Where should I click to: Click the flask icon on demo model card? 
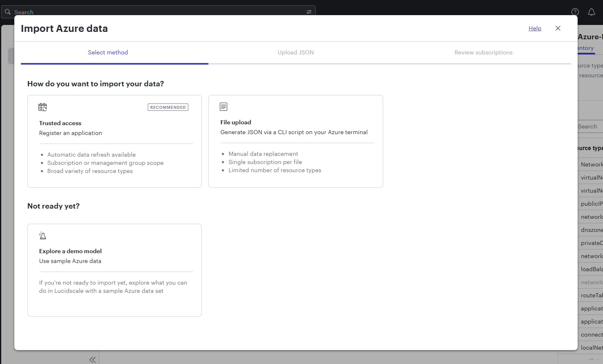point(43,235)
